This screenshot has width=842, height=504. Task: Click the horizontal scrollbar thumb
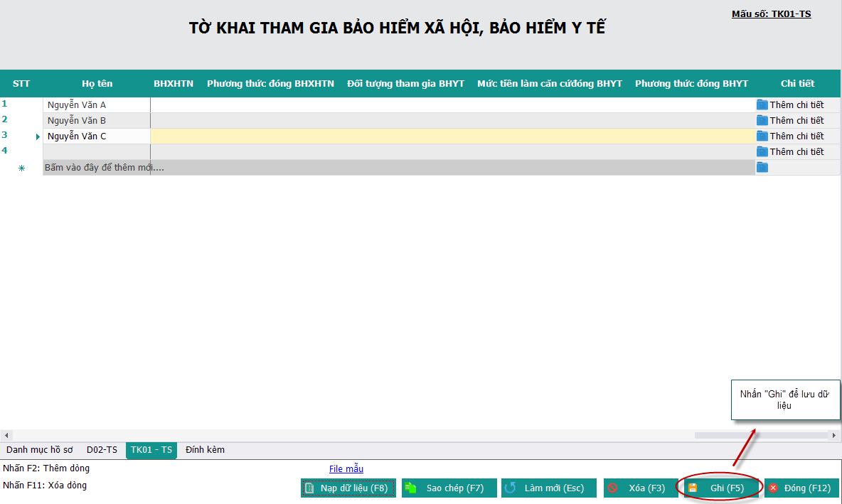pos(761,435)
